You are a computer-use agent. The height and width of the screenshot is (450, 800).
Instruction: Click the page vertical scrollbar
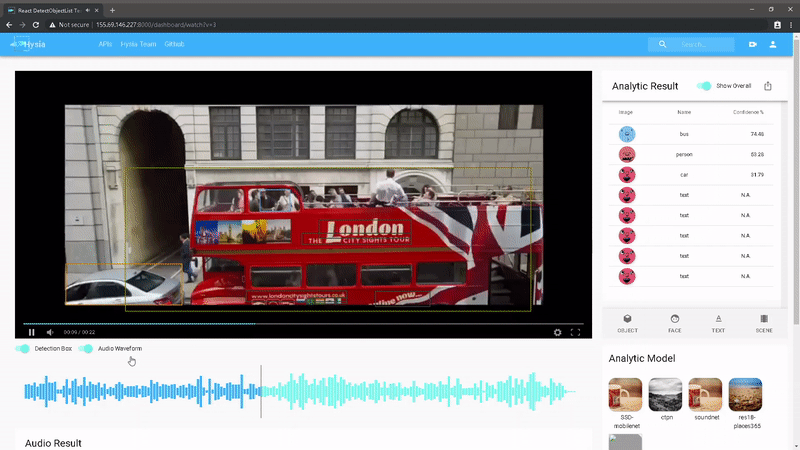click(x=796, y=180)
